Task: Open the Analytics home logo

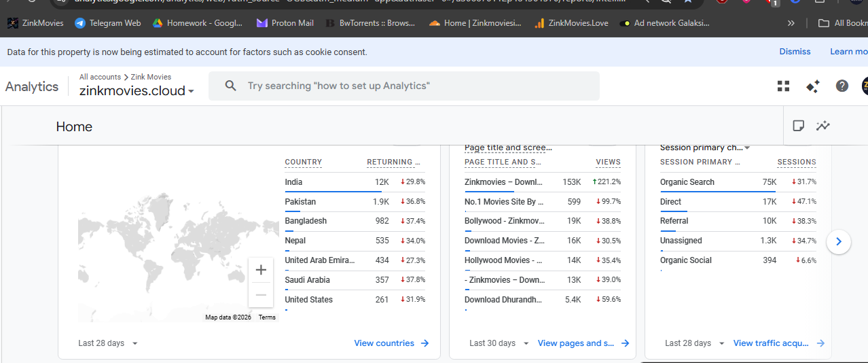Action: pyautogui.click(x=32, y=86)
